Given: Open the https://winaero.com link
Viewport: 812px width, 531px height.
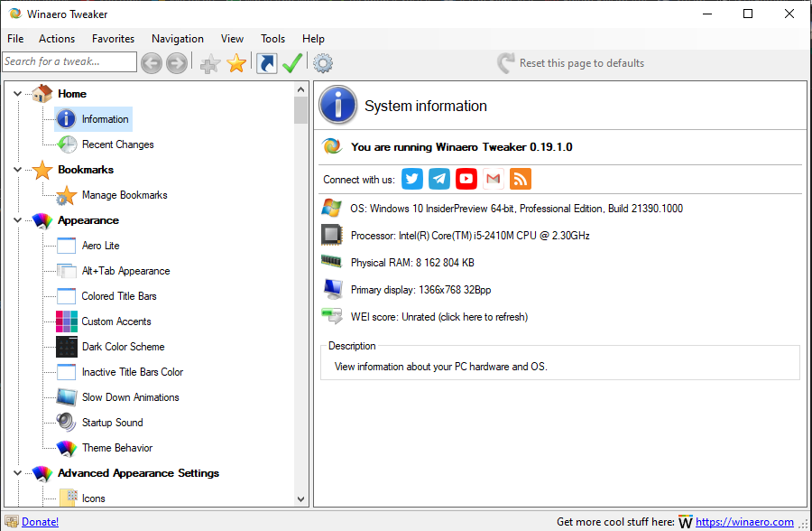Looking at the screenshot, I should coord(744,522).
